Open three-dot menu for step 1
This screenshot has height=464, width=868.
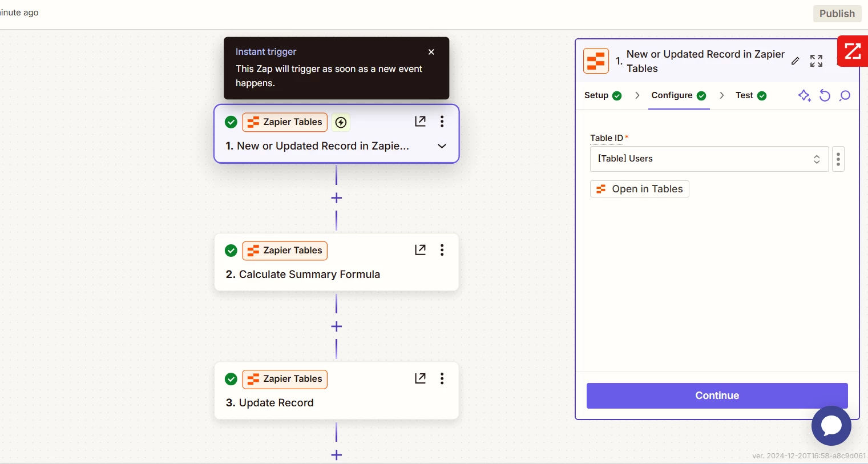pos(442,122)
